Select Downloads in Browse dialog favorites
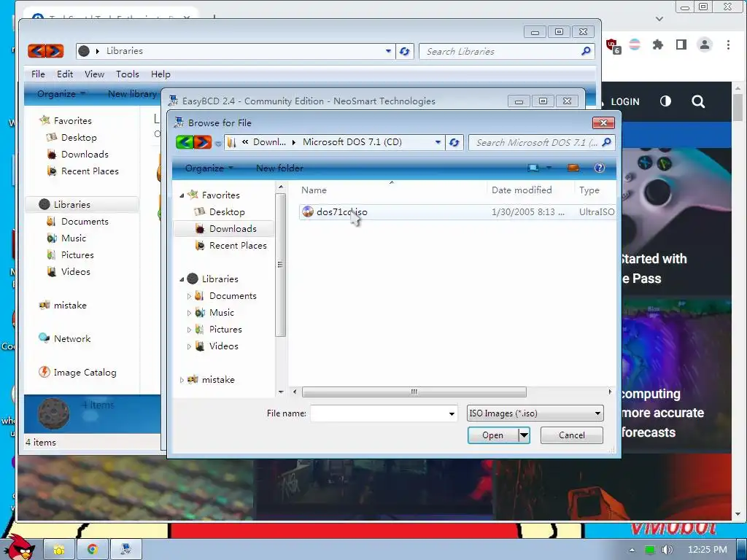 tap(233, 228)
